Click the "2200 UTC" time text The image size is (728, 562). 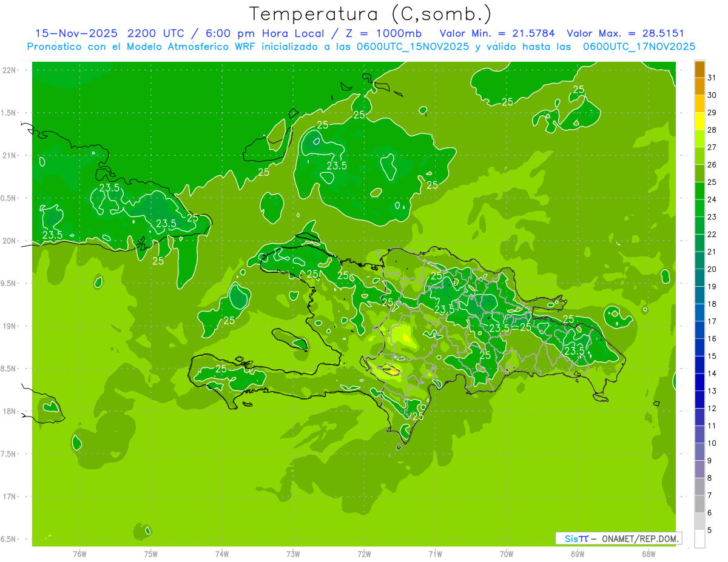click(157, 33)
